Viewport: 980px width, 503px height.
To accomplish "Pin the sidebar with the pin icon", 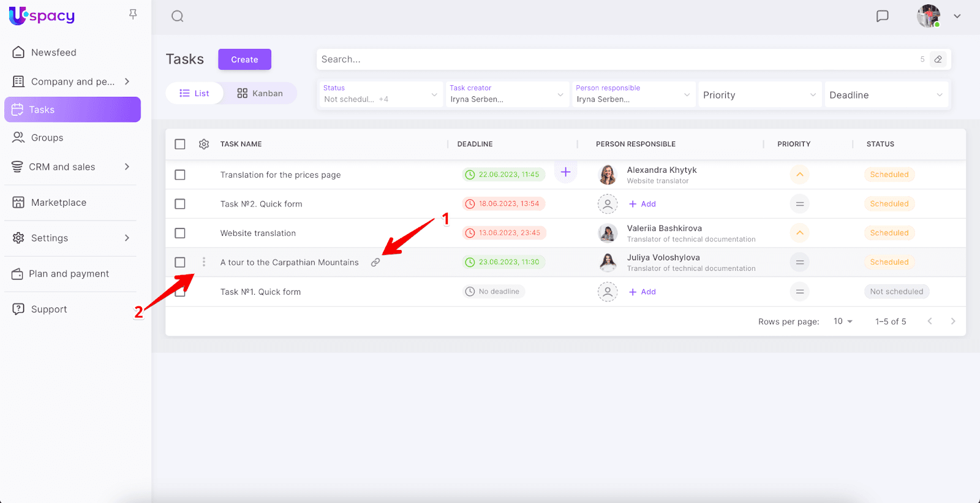I will tap(133, 14).
